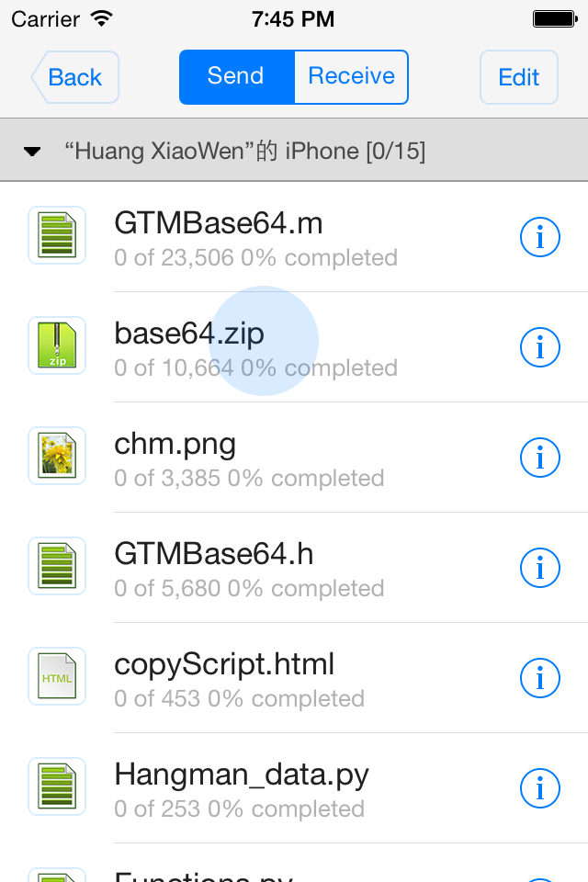Tap the base64.zip archive icon
The height and width of the screenshot is (882, 588).
pos(57,345)
